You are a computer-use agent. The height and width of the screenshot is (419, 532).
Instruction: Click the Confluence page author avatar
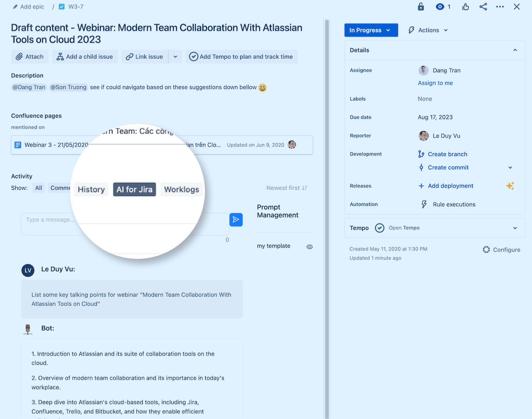coord(292,145)
